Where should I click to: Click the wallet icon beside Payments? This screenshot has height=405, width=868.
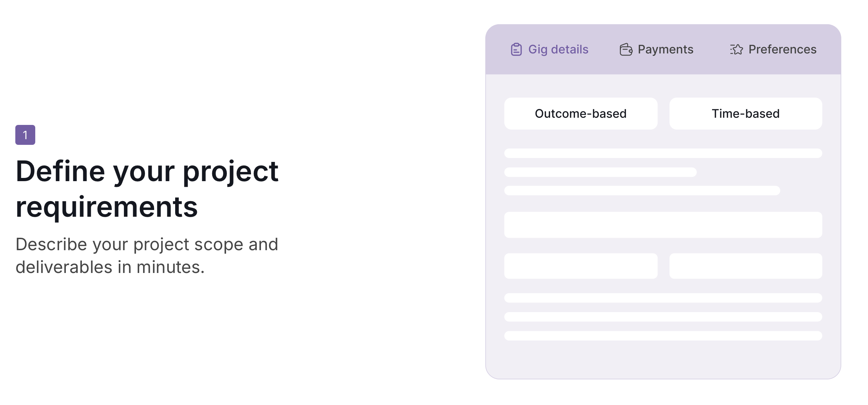click(x=626, y=49)
